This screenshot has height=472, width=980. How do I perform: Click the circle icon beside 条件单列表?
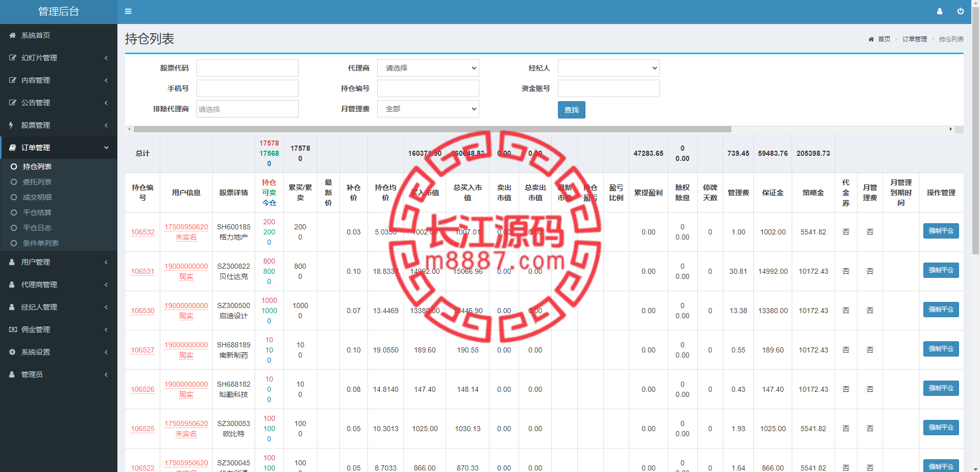click(x=14, y=243)
